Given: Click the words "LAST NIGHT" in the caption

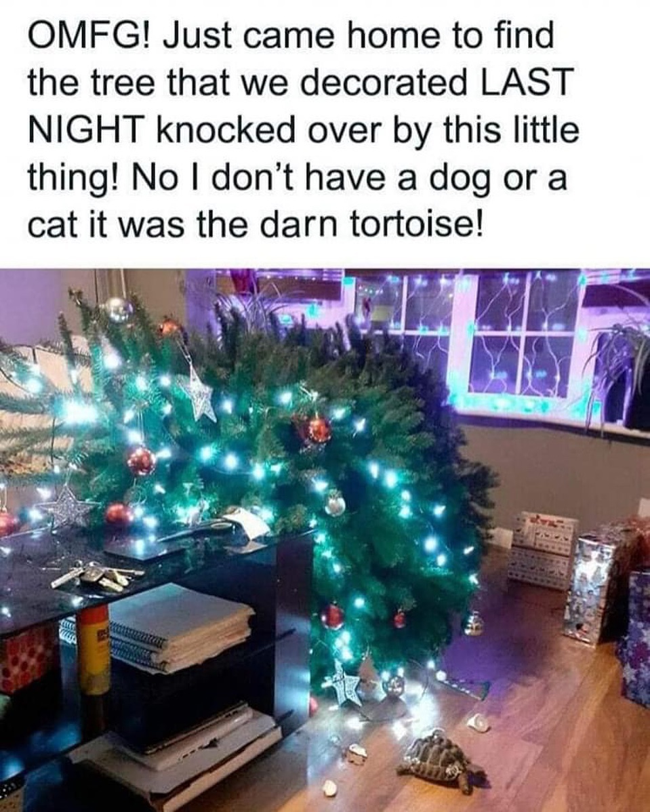Looking at the screenshot, I should 300,106.
